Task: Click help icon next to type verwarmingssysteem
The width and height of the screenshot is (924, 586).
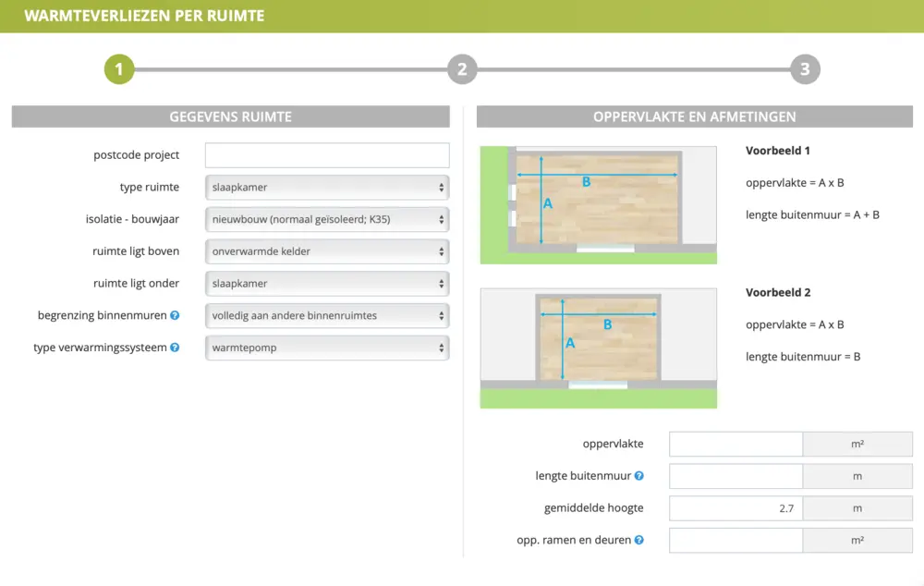Action: pyautogui.click(x=175, y=348)
